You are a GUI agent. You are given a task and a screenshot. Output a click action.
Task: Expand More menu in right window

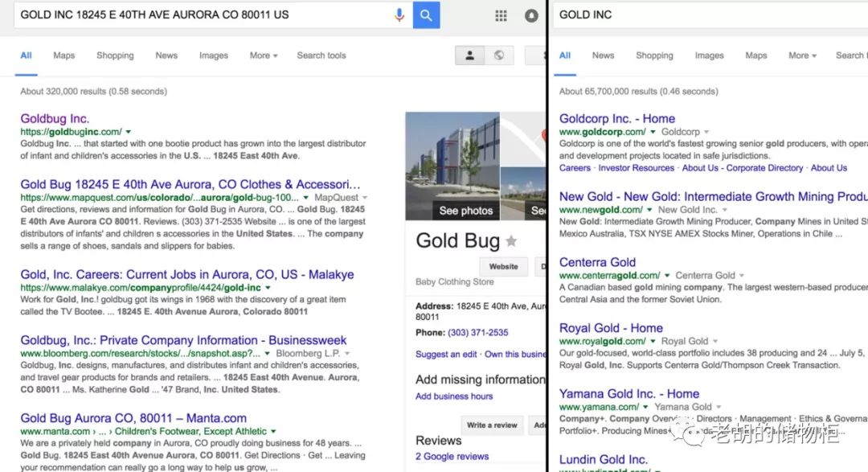803,55
